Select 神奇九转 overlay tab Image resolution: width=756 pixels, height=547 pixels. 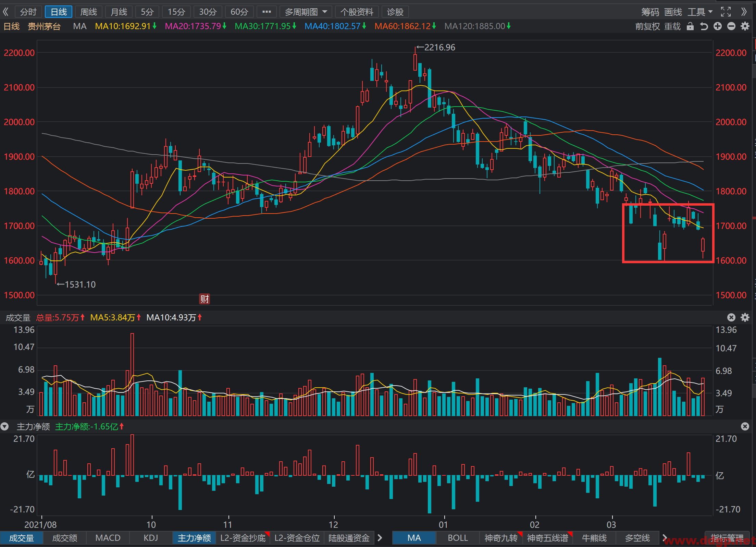pos(501,538)
